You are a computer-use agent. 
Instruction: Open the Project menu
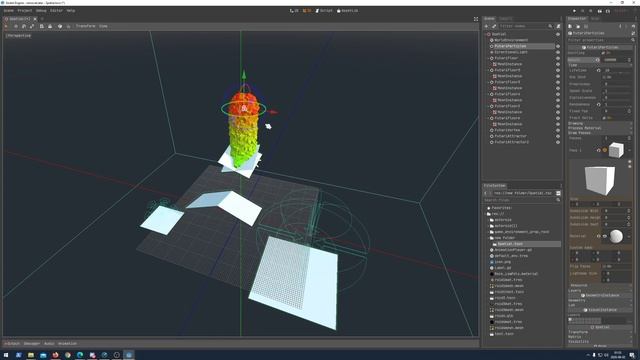pos(25,11)
